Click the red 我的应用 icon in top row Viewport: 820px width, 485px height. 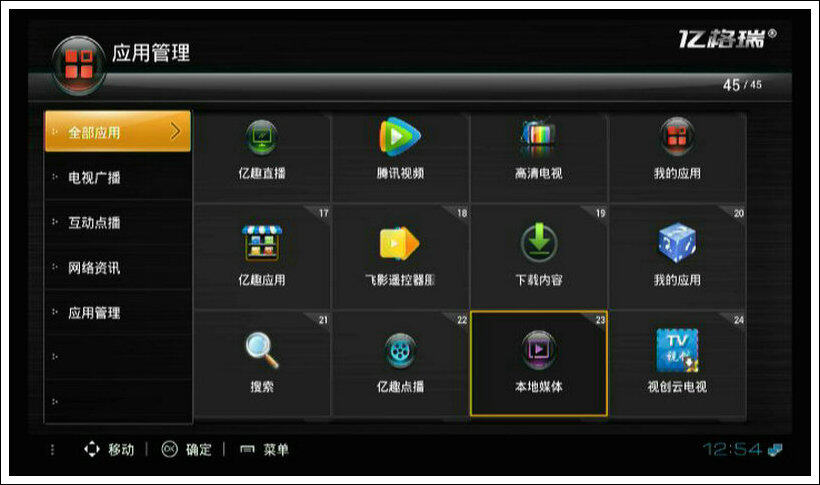pos(677,137)
